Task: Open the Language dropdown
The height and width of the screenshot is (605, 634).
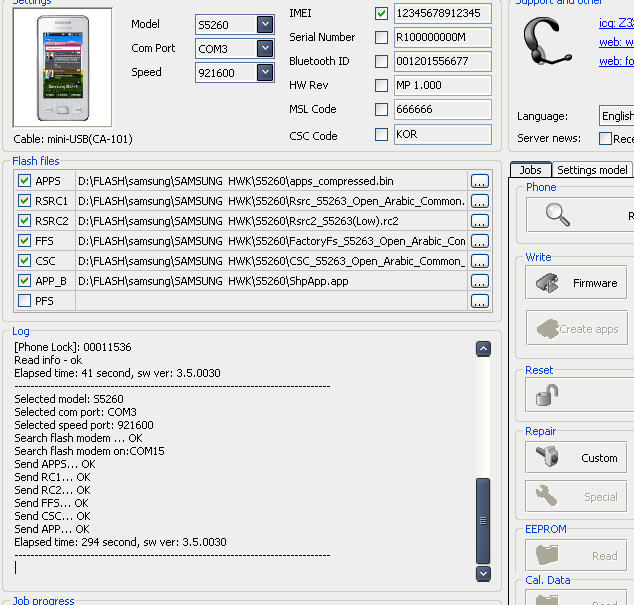Action: tap(616, 116)
